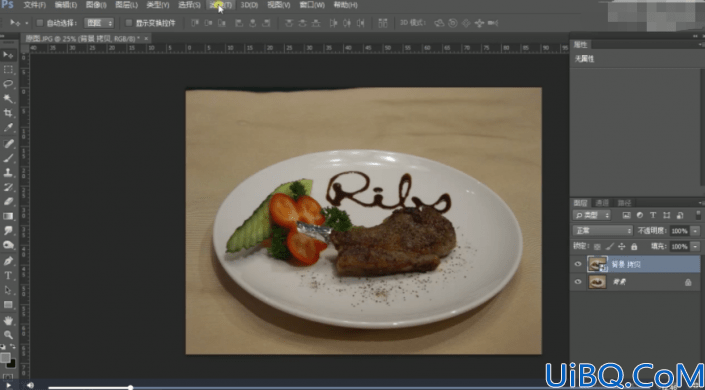This screenshot has width=705, height=390.
Task: Open the 不透明度 opacity slider arrow
Action: (696, 231)
